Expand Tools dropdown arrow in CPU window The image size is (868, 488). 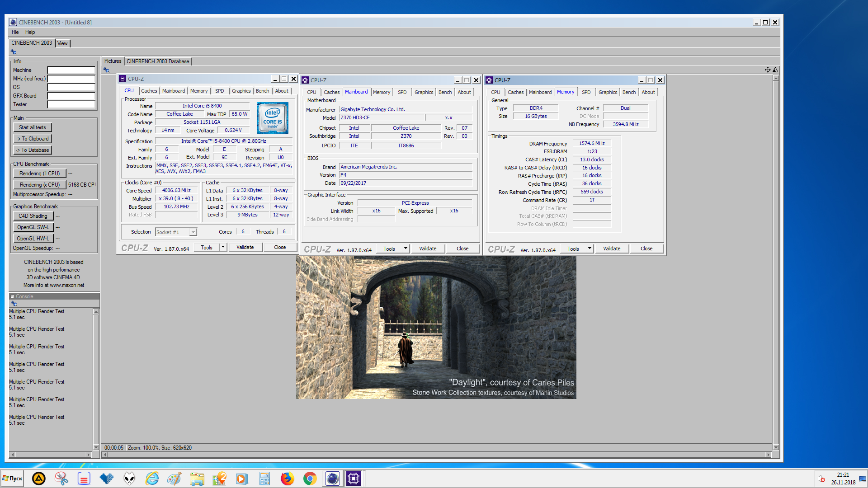click(x=223, y=247)
